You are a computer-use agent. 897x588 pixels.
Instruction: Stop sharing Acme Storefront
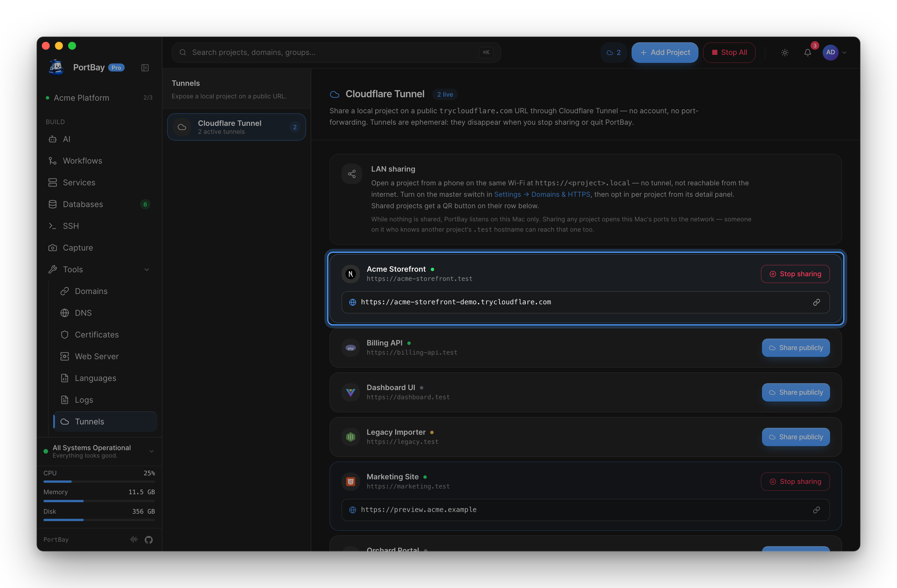[795, 274]
